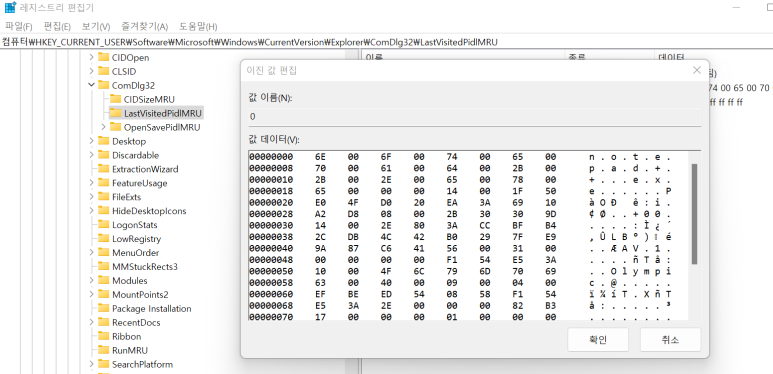The image size is (773, 374).
Task: Click the RunMRU folder icon
Action: (103, 350)
